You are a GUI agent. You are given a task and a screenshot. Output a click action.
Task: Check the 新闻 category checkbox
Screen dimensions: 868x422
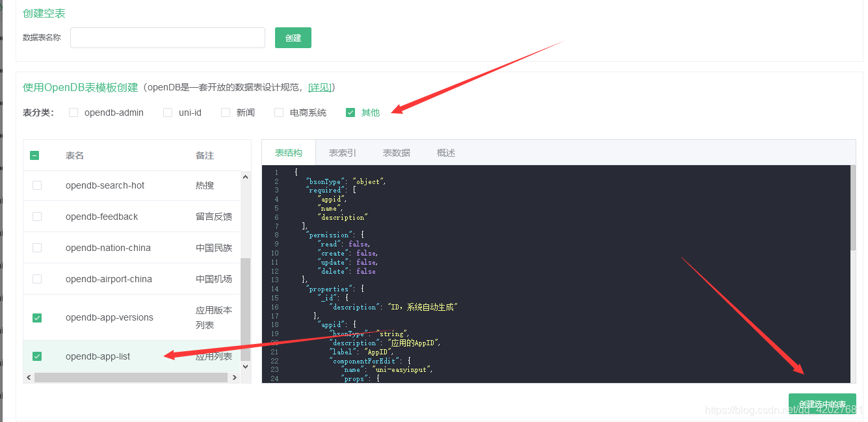tap(226, 112)
